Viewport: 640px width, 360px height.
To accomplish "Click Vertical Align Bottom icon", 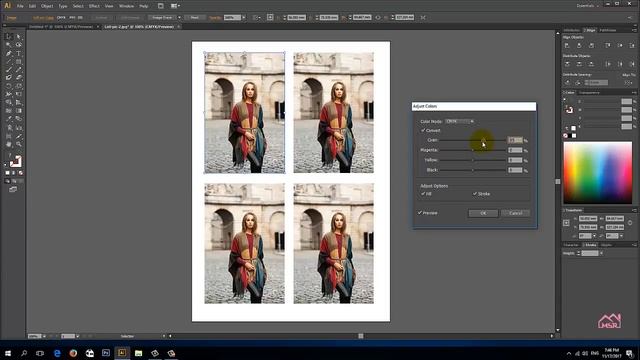I will click(x=632, y=45).
